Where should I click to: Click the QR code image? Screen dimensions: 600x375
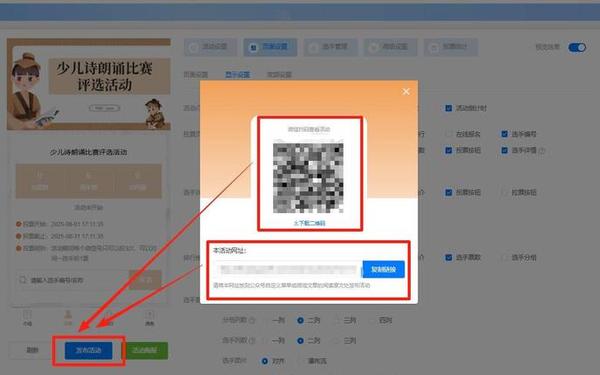[x=308, y=178]
